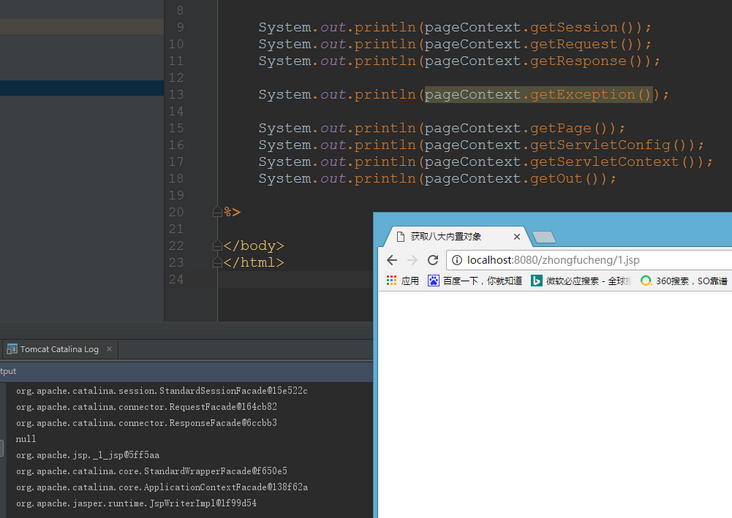
Task: Select the Tomcat Catalina Log tab
Action: 58,349
